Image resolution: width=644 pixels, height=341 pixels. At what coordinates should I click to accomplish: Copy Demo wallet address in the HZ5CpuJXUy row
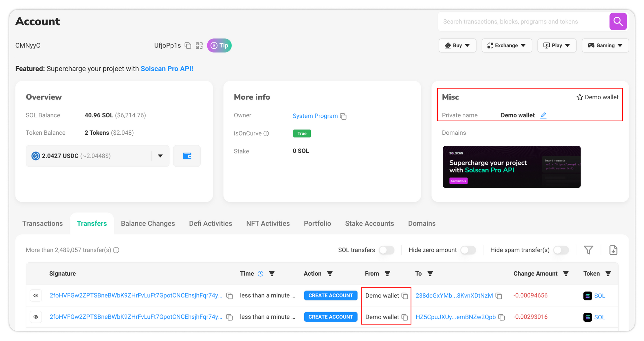pos(405,317)
